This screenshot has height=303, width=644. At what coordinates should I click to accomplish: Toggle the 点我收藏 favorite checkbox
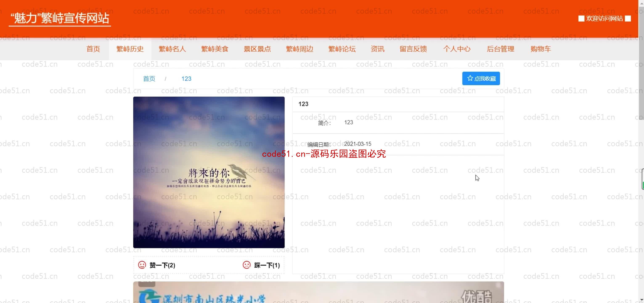click(x=481, y=78)
